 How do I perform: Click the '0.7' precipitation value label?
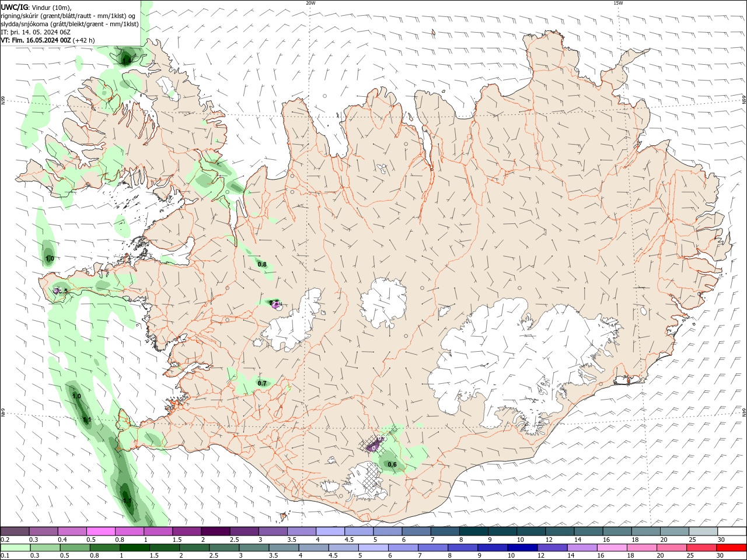tap(262, 383)
